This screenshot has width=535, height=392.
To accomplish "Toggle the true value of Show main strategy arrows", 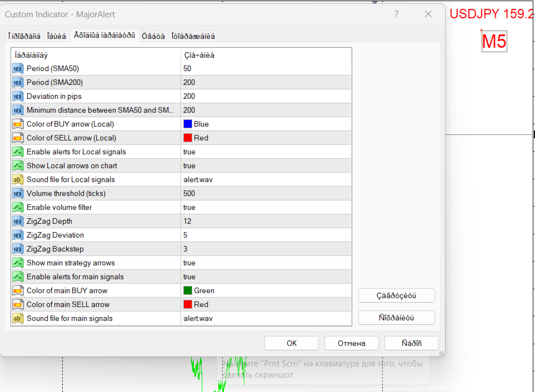I will click(266, 263).
